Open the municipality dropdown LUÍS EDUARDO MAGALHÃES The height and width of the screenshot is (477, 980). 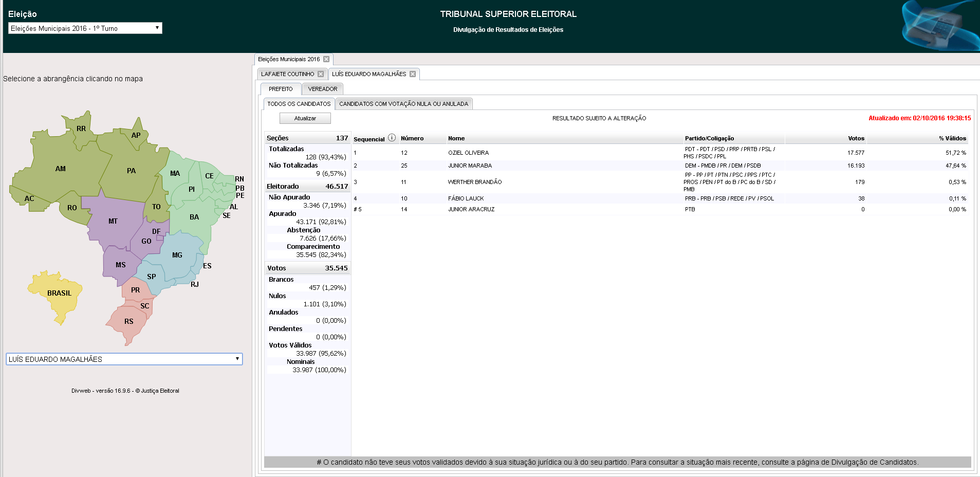click(124, 359)
